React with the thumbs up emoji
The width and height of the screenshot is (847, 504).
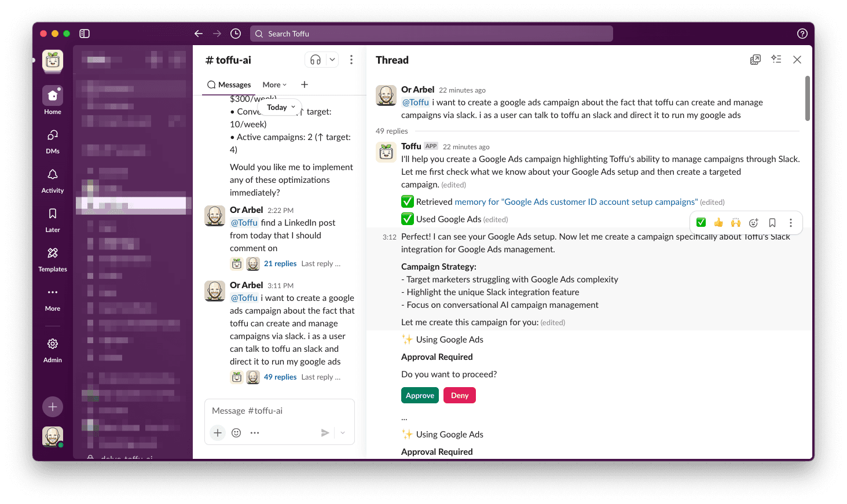point(718,223)
